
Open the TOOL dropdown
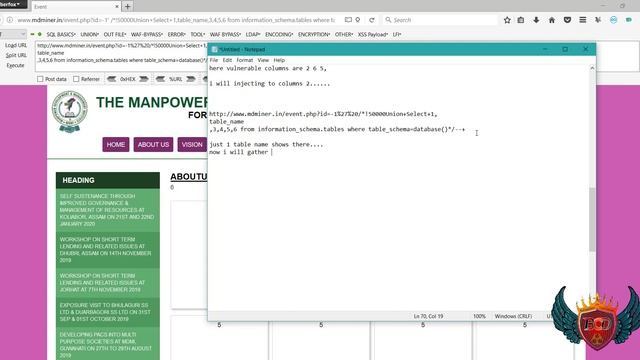[x=198, y=35]
